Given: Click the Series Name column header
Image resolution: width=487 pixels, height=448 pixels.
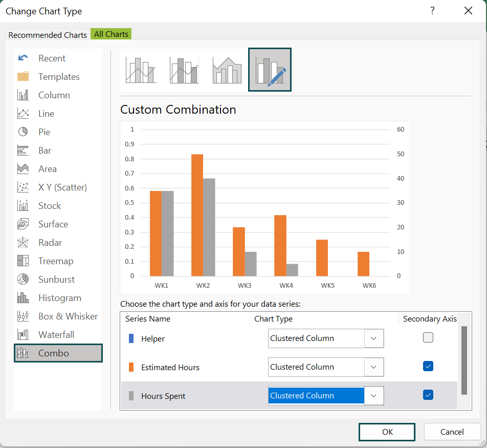Looking at the screenshot, I should (148, 319).
